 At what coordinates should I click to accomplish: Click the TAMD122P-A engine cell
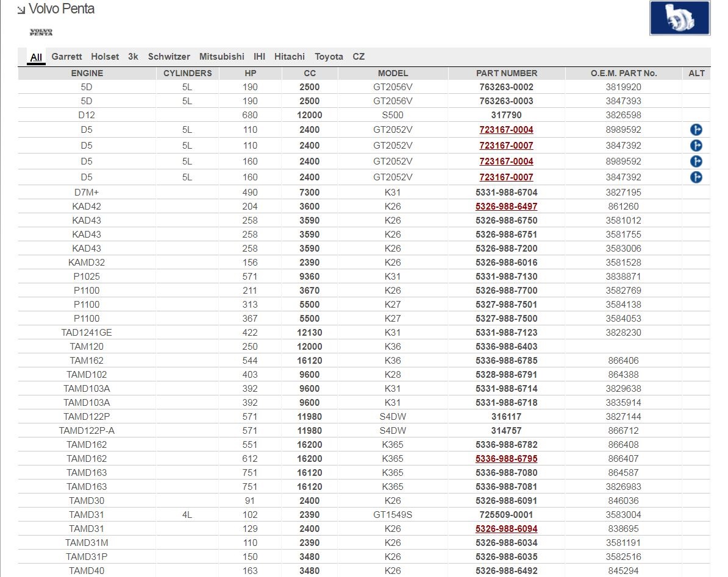click(87, 430)
